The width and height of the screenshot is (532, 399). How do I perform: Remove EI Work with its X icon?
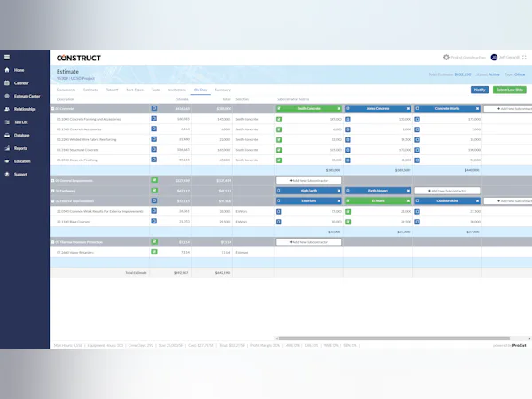click(x=408, y=201)
